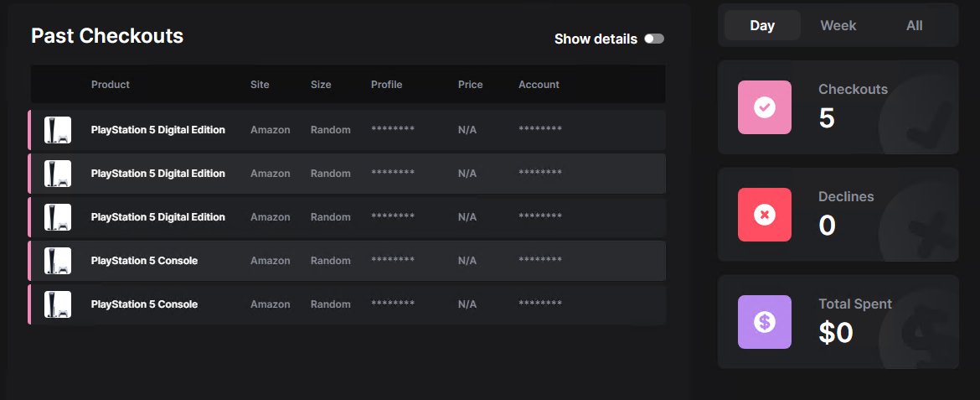Viewport: 980px width, 400px height.
Task: Click the Account column header
Action: [x=539, y=85]
